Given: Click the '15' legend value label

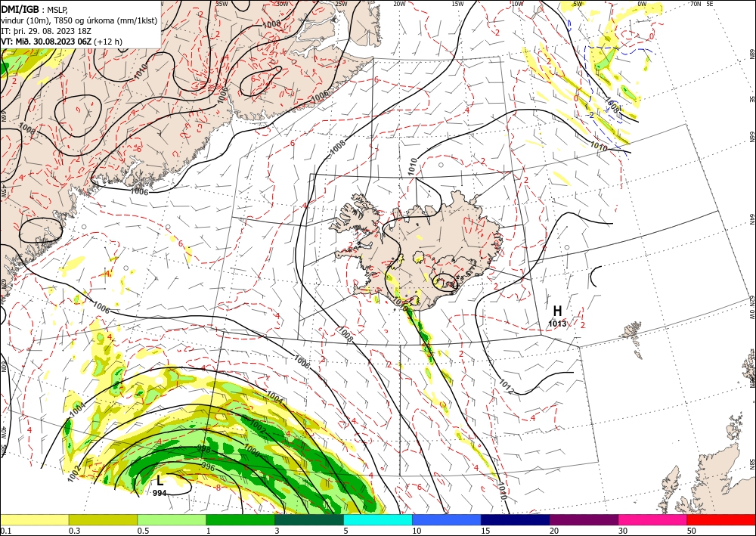Looking at the screenshot, I should 486,531.
